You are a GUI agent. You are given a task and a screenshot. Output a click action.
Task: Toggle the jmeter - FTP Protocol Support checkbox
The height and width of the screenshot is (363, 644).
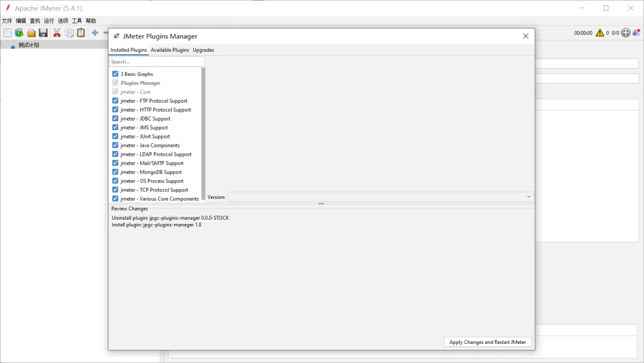[x=115, y=101]
